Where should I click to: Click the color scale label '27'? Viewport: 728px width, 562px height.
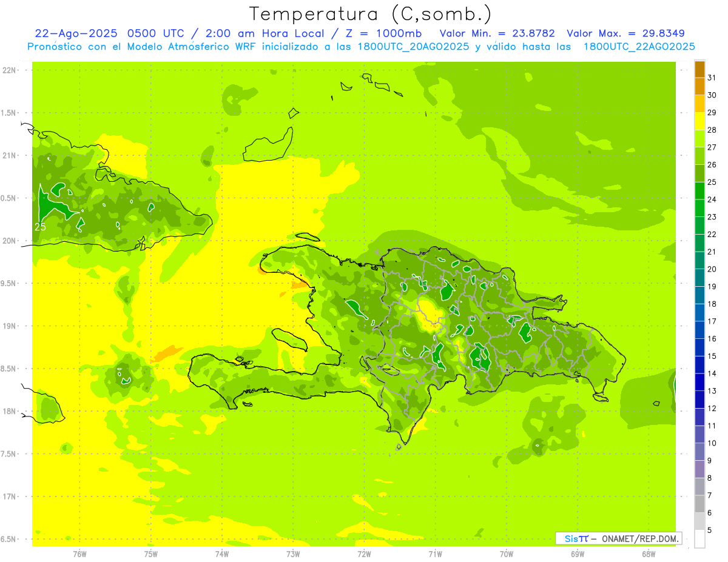point(712,147)
